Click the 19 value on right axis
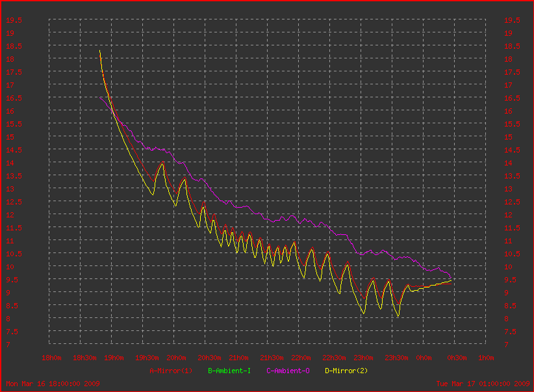The image size is (534, 392). click(508, 33)
